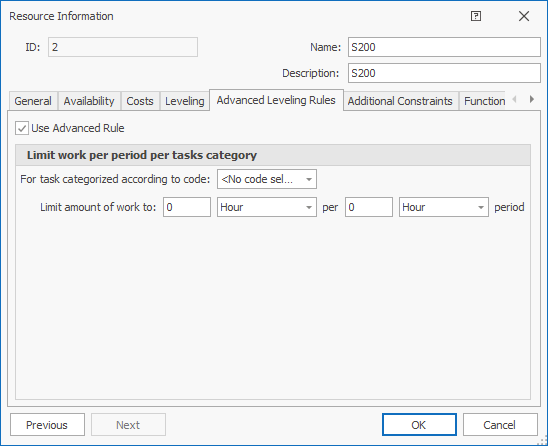
Task: Switch to the Function tab
Action: point(484,101)
